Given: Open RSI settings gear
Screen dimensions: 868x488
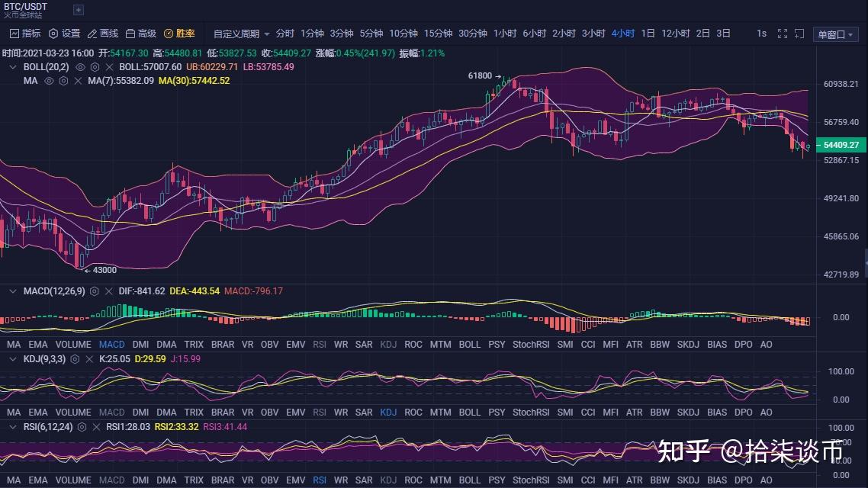Looking at the screenshot, I should 82,427.
